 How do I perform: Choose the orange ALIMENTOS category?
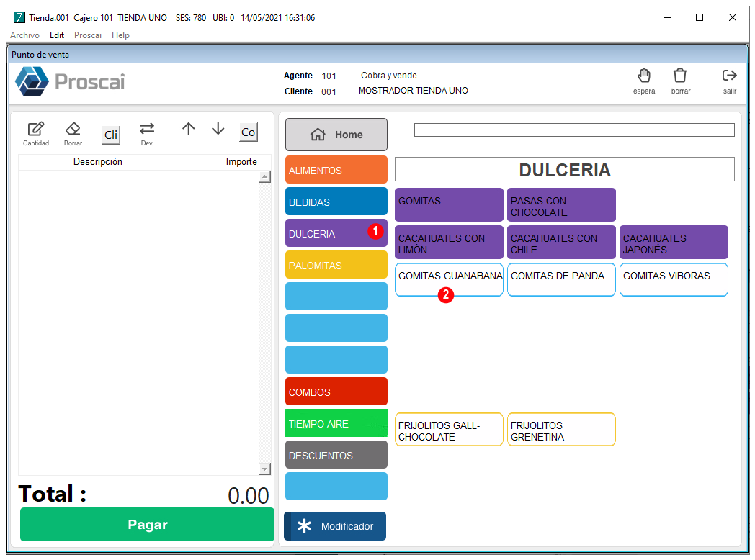[336, 170]
